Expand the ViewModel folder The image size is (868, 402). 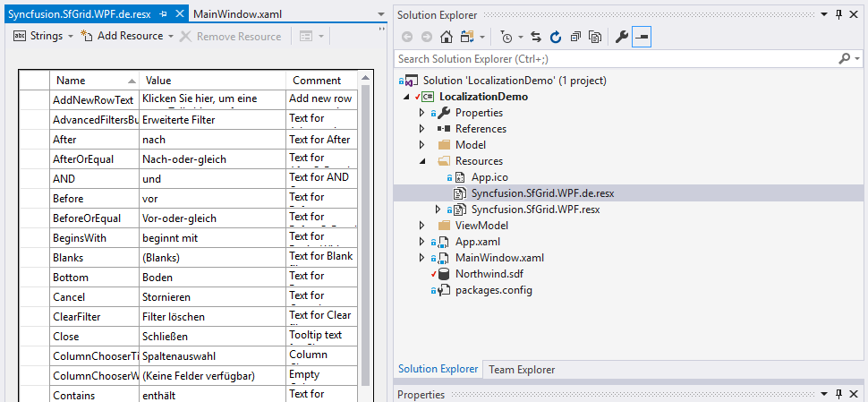coord(421,226)
